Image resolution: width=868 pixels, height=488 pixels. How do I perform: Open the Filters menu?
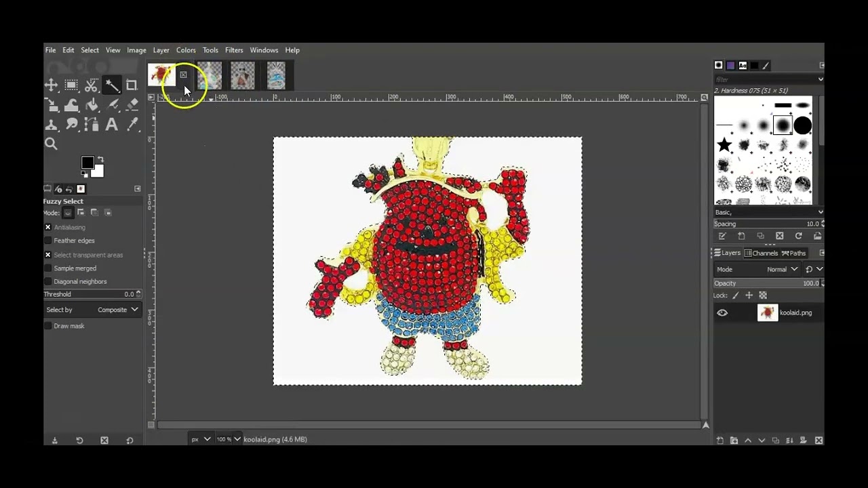(x=234, y=50)
